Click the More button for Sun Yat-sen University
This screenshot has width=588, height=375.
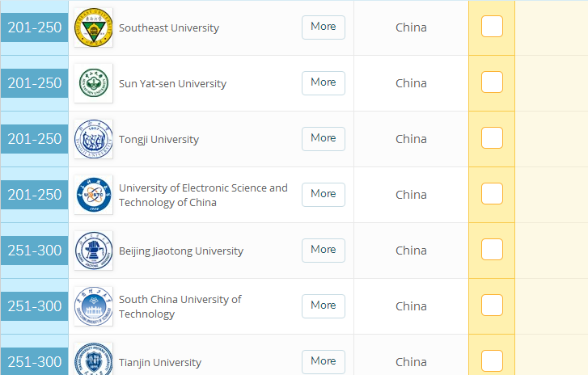(323, 82)
